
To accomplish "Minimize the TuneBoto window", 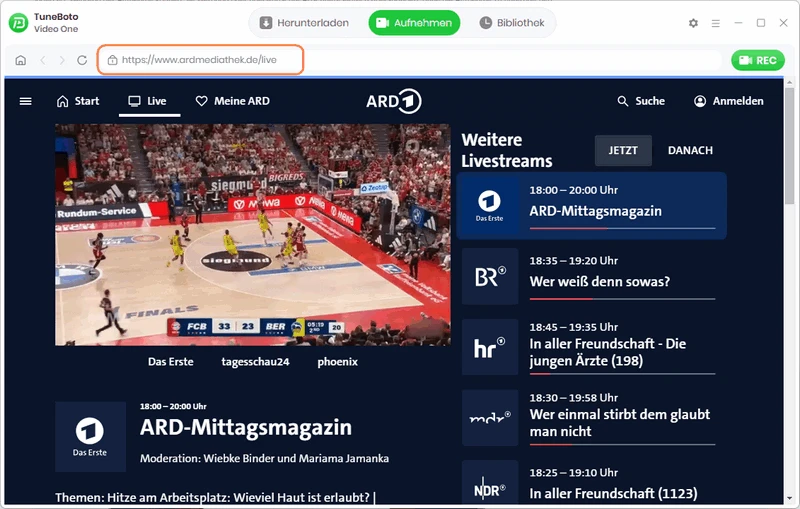I will pyautogui.click(x=738, y=23).
